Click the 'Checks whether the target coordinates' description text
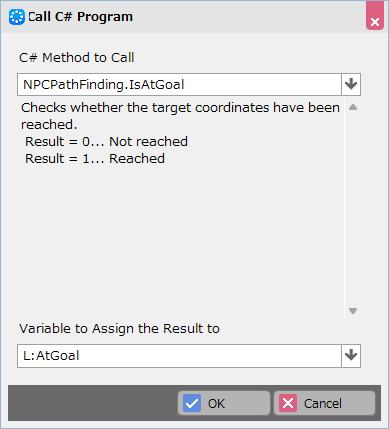The image size is (389, 429). tap(180, 116)
